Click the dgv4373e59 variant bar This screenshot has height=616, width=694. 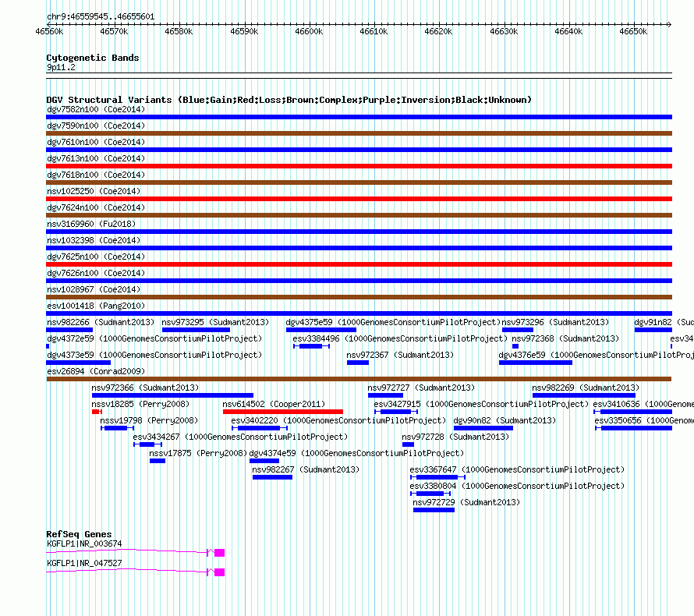78,363
